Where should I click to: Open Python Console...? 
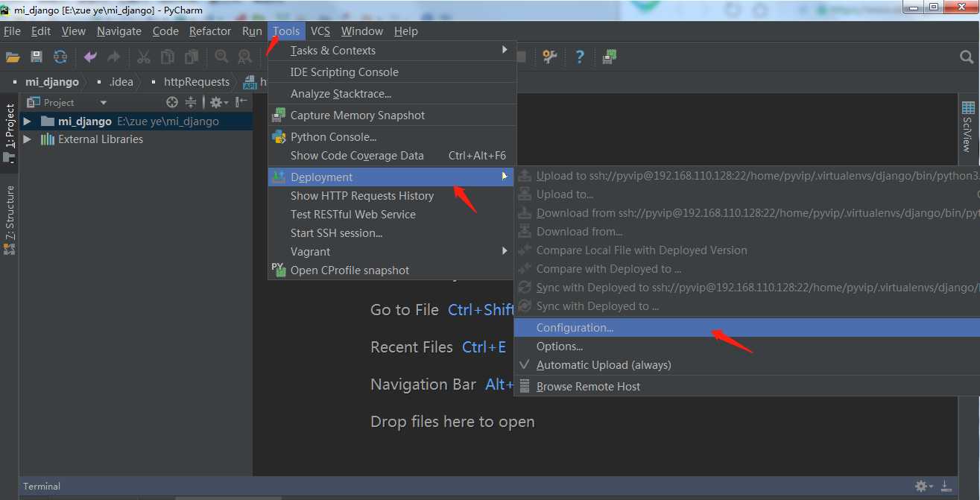coord(392,137)
